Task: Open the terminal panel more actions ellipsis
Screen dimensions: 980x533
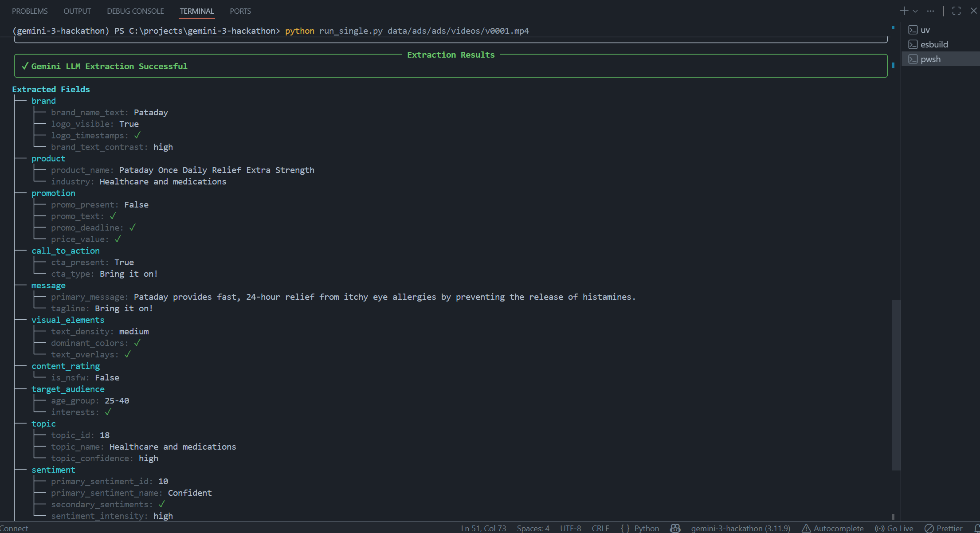Action: [930, 11]
